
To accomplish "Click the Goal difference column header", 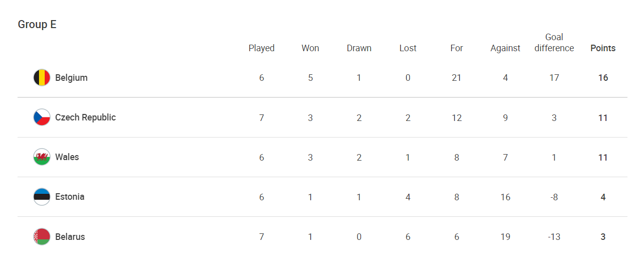I will click(x=554, y=43).
